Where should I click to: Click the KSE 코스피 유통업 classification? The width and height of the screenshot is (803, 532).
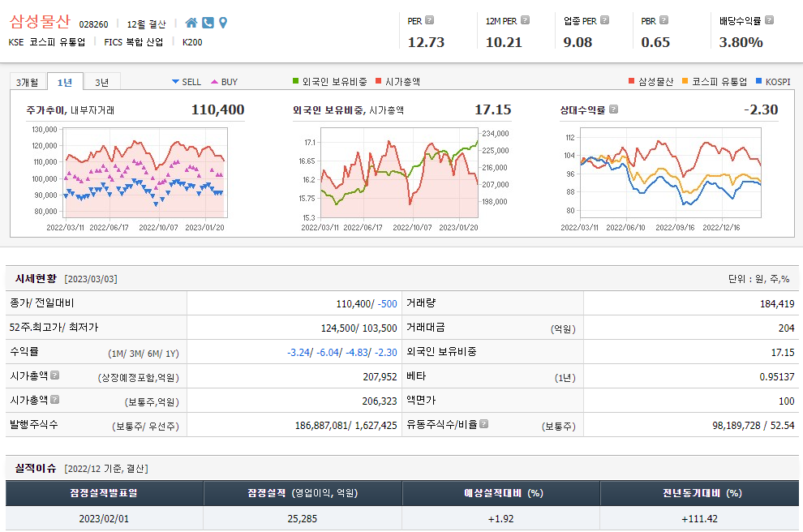[46, 42]
